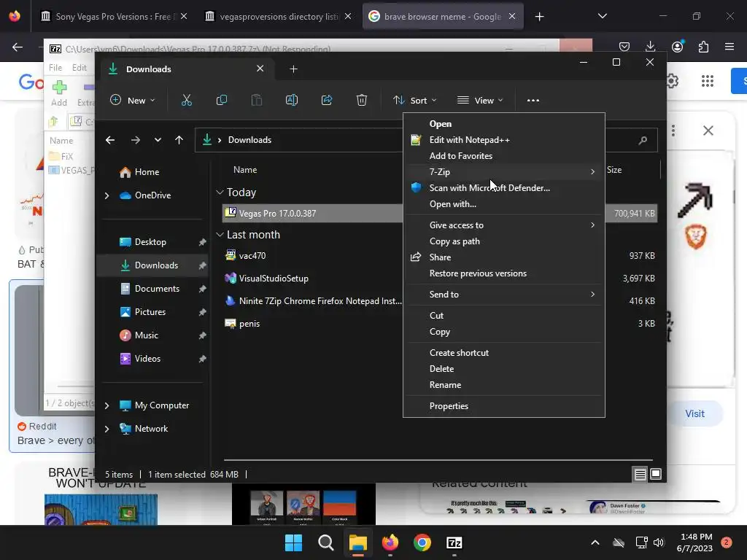Open Give access to submenu
Viewport: 747px width, 560px height.
(504, 225)
